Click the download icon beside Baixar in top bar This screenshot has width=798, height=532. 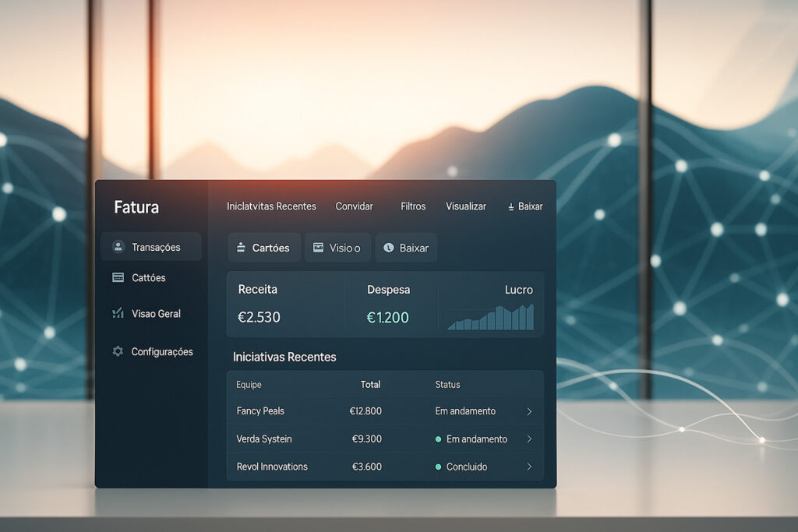tap(511, 207)
